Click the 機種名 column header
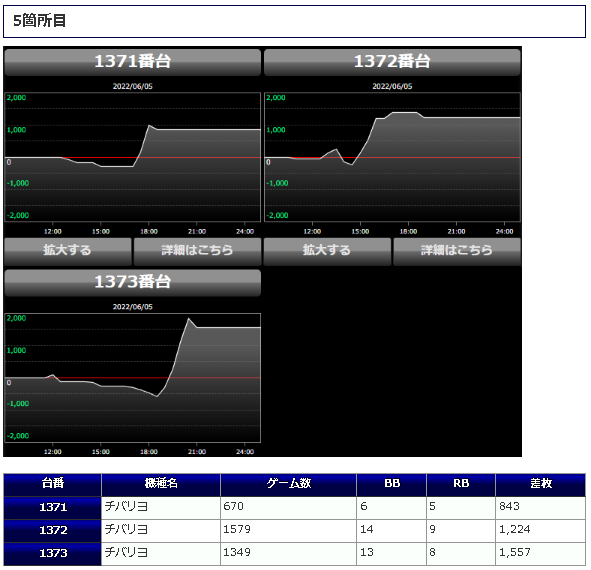The height and width of the screenshot is (570, 591). 161,485
